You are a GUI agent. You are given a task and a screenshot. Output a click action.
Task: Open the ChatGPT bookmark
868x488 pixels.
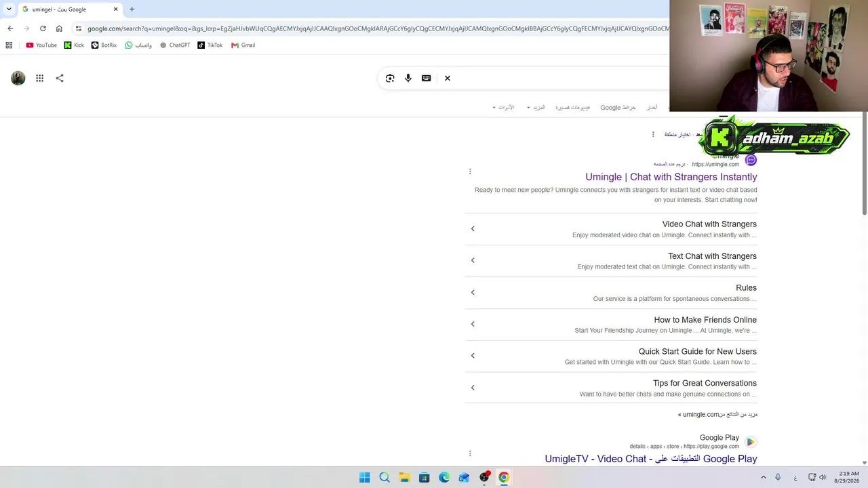click(175, 45)
